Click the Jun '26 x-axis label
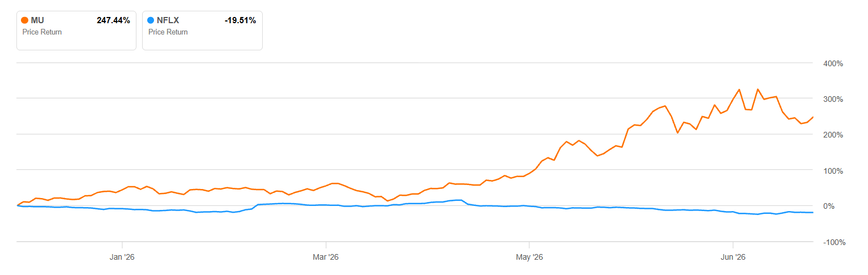Viewport: 868px width, 275px height. click(733, 257)
